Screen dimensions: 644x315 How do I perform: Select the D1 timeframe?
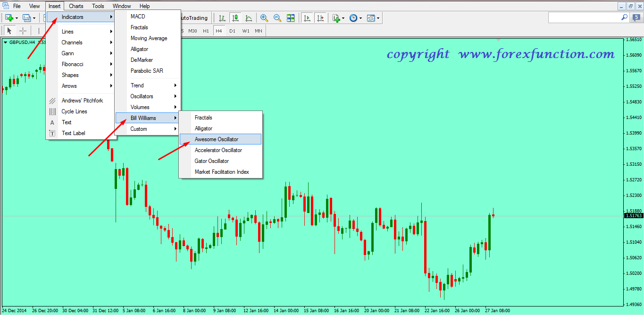232,31
